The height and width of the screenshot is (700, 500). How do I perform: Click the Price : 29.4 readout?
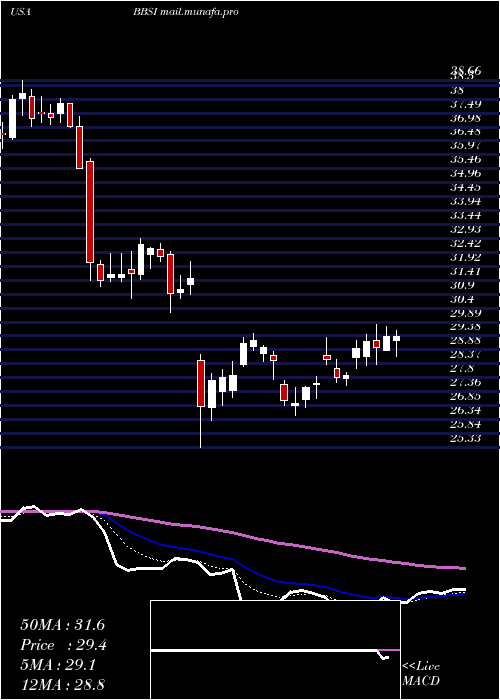pos(63,645)
